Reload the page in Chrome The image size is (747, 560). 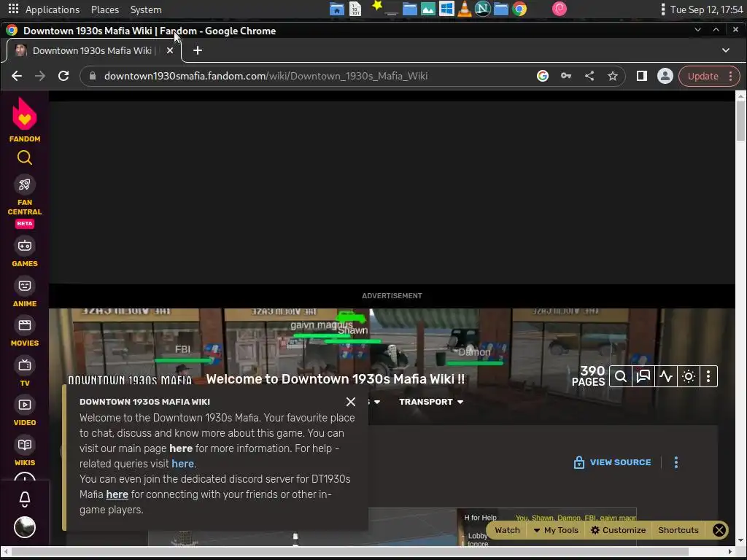tap(63, 76)
